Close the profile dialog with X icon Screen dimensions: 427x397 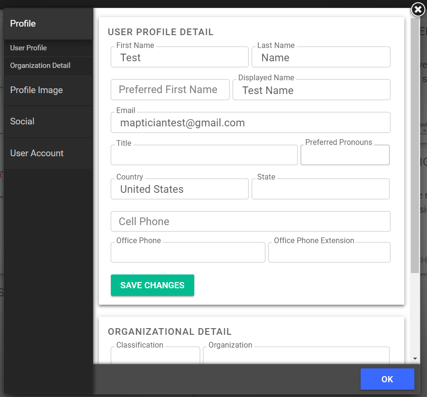[418, 9]
